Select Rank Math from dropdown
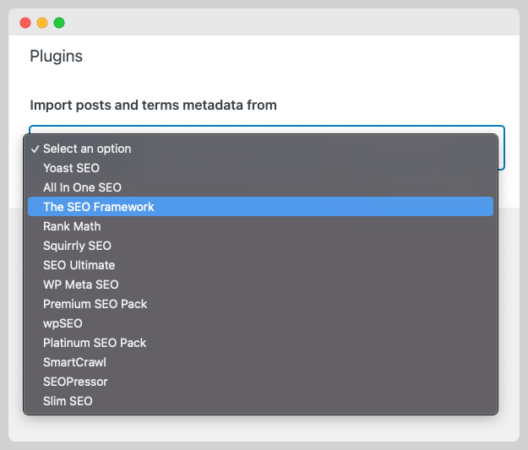 click(260, 226)
